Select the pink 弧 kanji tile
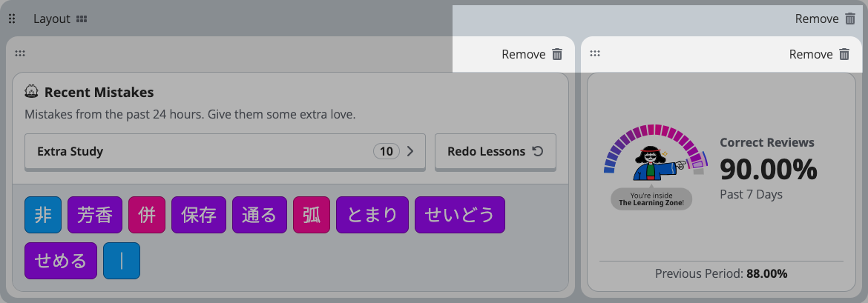This screenshot has width=868, height=303. click(312, 215)
